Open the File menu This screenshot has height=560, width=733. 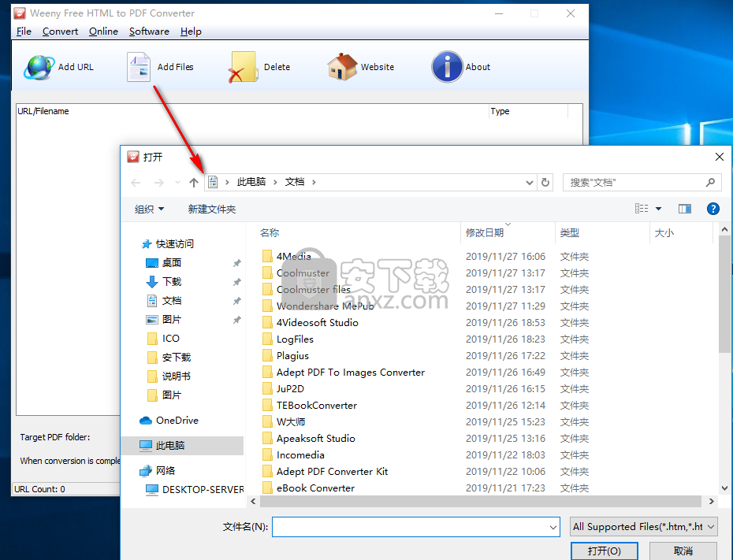pyautogui.click(x=24, y=32)
